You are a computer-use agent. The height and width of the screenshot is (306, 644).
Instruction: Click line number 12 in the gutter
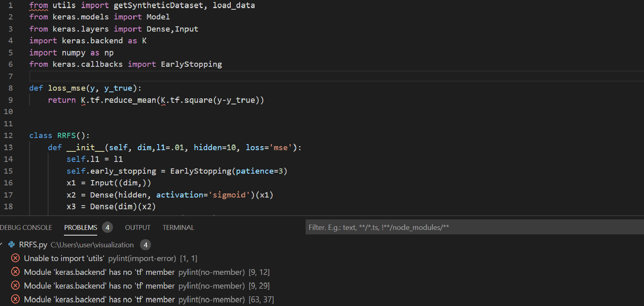9,135
